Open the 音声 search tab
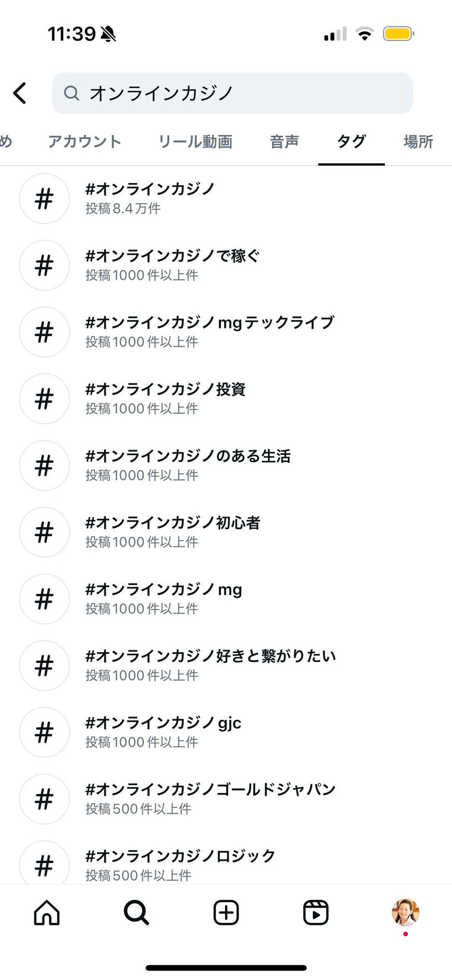Screen dimensions: 452x980 (x=284, y=141)
